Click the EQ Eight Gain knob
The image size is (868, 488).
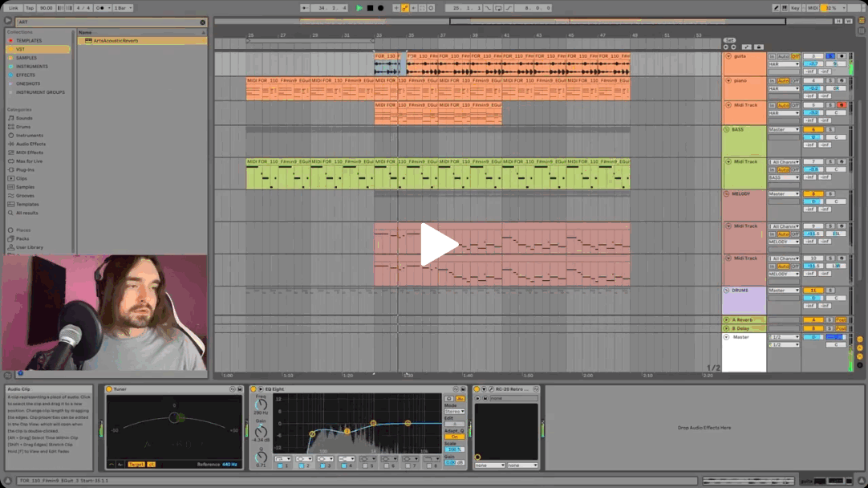[261, 432]
